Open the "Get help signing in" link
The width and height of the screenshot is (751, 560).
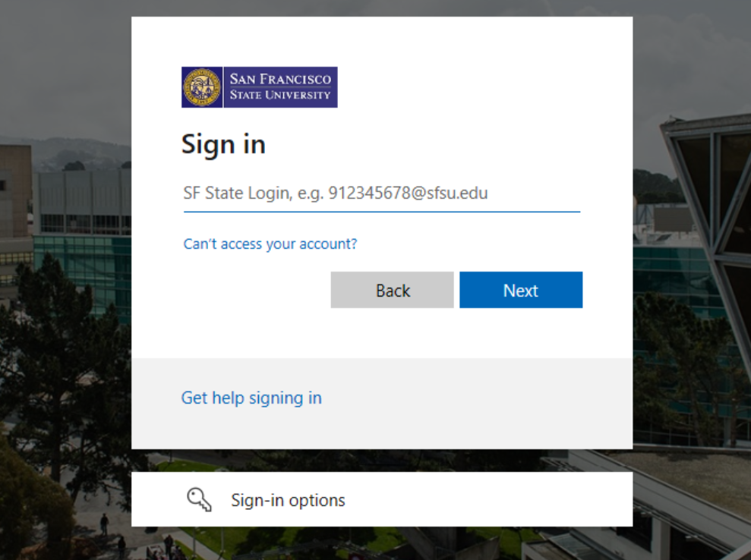click(x=251, y=398)
